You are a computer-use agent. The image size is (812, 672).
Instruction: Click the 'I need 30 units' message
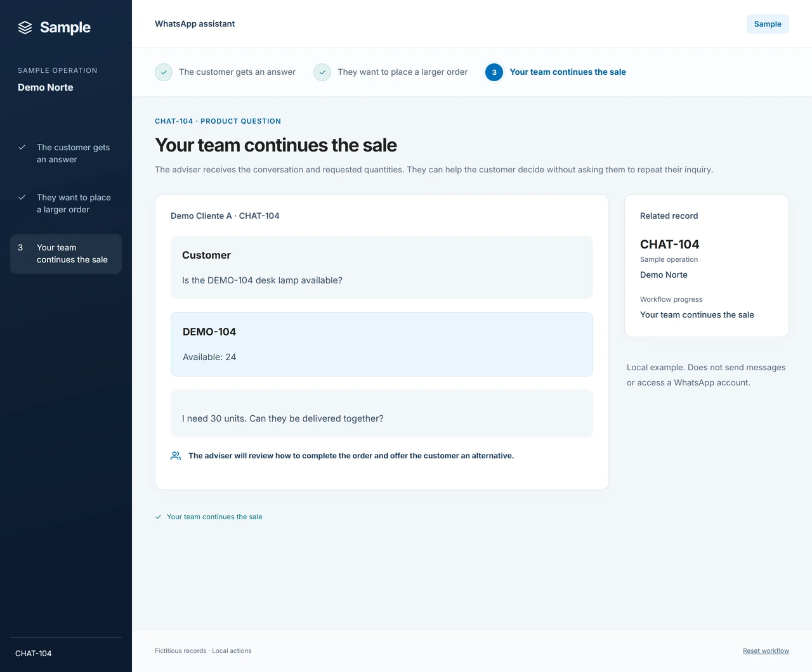coord(283,418)
